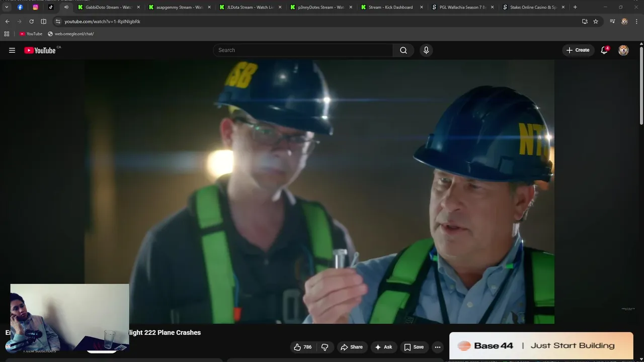Open a new browser tab

coord(575,7)
